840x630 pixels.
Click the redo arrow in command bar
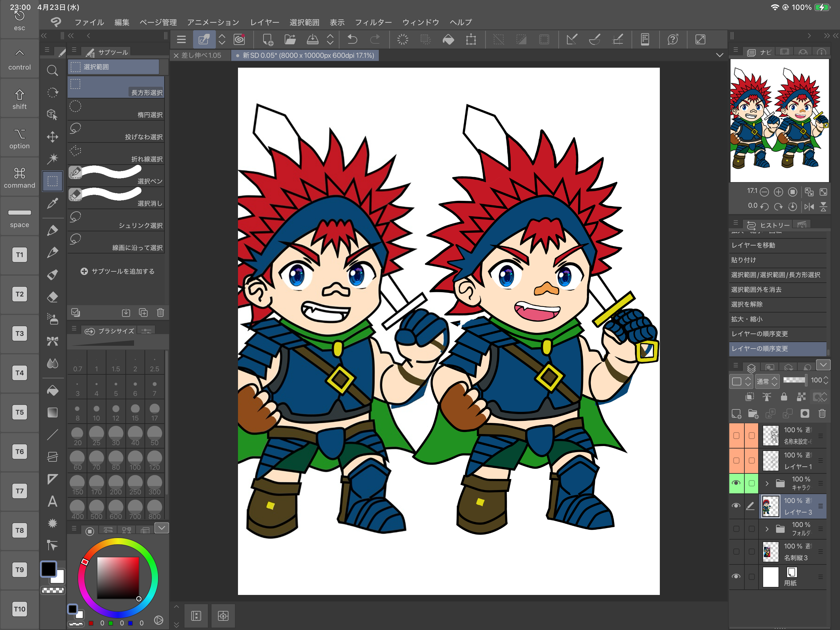[375, 39]
